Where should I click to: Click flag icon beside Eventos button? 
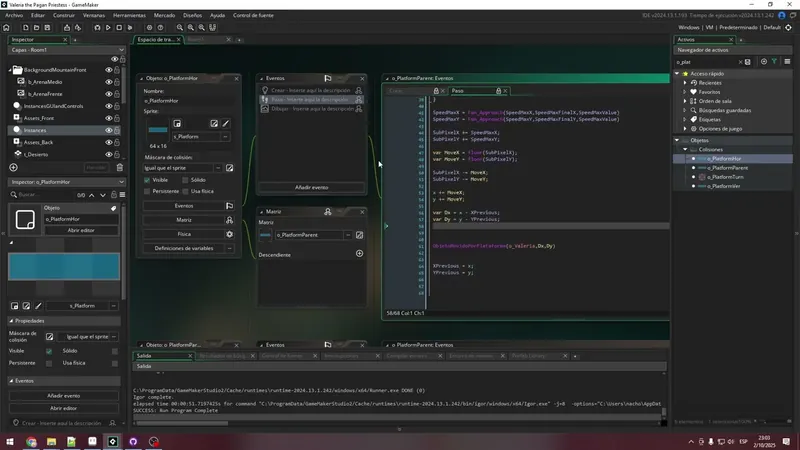230,206
